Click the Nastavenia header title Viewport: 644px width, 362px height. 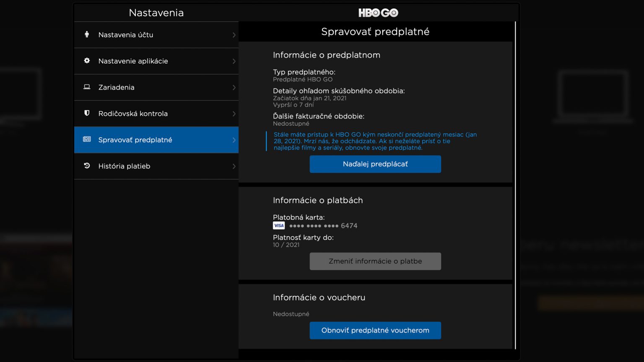pyautogui.click(x=156, y=13)
